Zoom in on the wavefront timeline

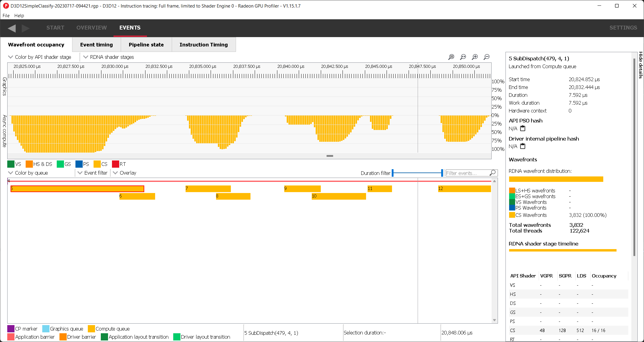(x=475, y=57)
